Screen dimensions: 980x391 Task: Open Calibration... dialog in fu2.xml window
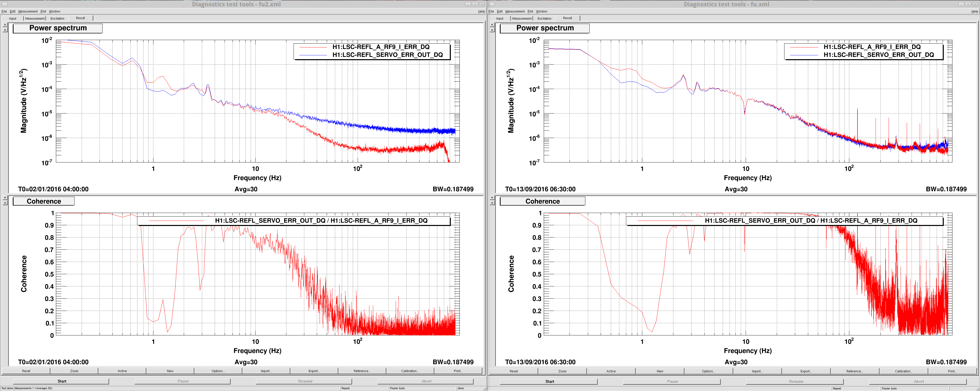point(410,371)
